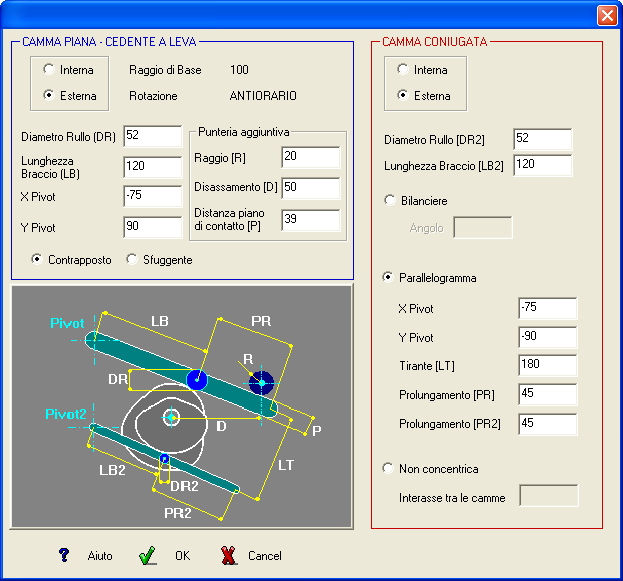Click the Prolungamento [PR2] input field
This screenshot has width=623, height=581.
pos(548,424)
